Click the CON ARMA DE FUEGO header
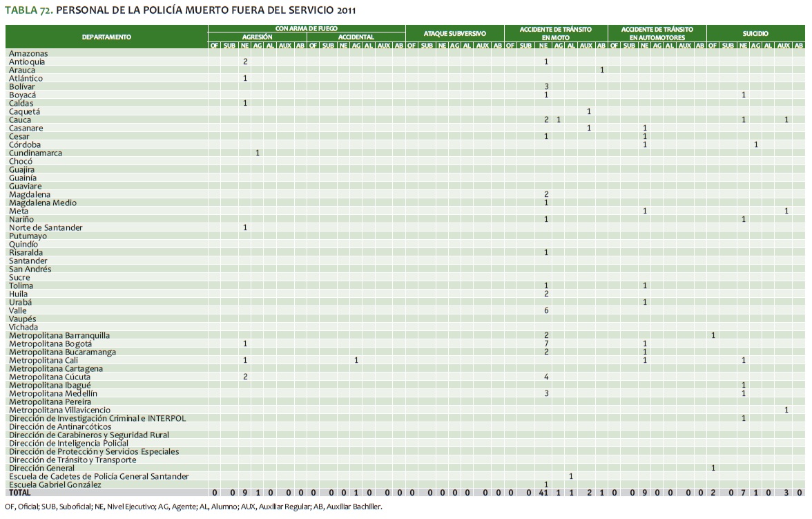 [x=307, y=29]
